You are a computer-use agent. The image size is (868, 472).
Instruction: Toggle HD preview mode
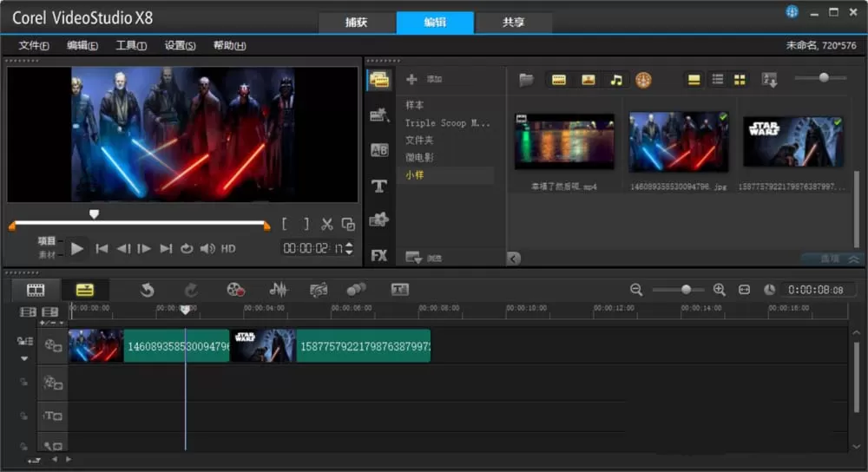pyautogui.click(x=228, y=248)
